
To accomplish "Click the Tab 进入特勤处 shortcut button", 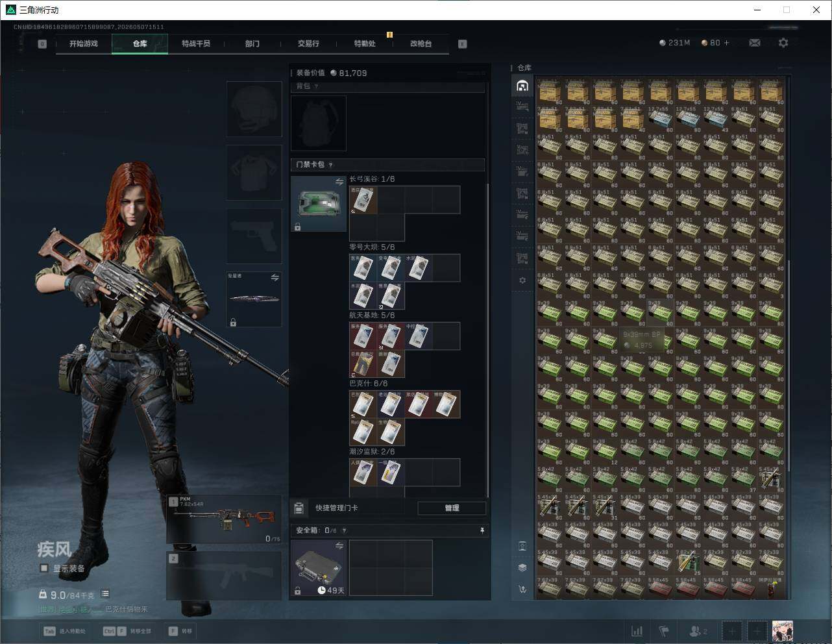I will pos(65,631).
